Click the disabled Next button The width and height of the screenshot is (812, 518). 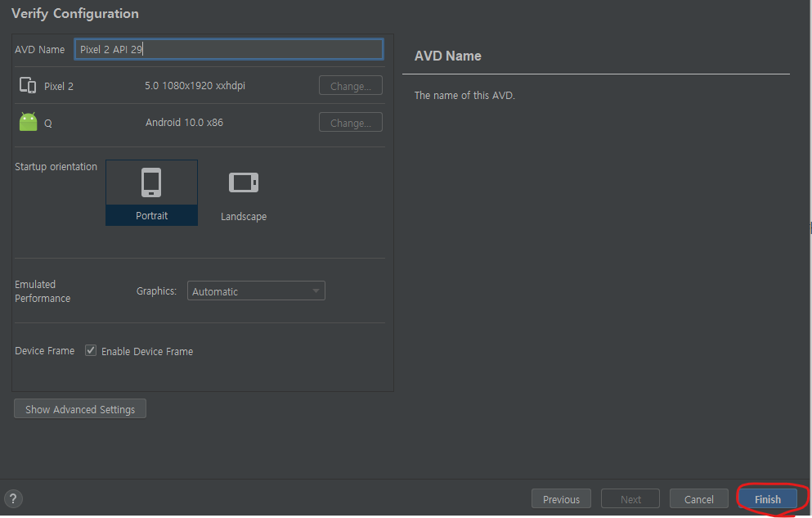630,499
